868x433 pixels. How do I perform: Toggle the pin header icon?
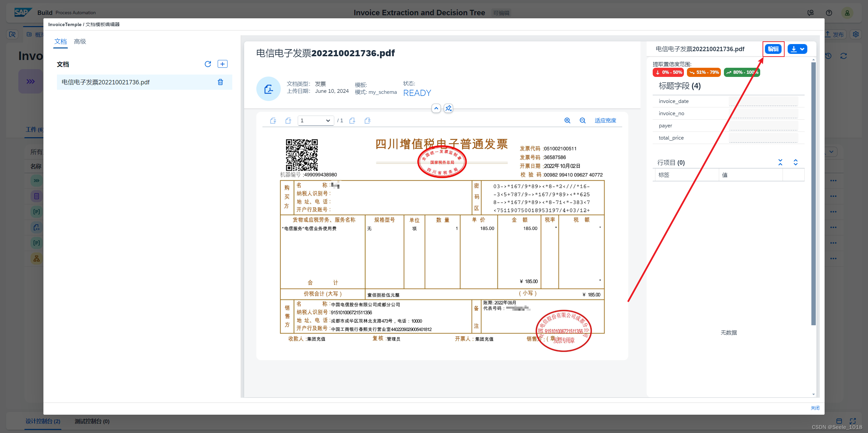tap(449, 108)
